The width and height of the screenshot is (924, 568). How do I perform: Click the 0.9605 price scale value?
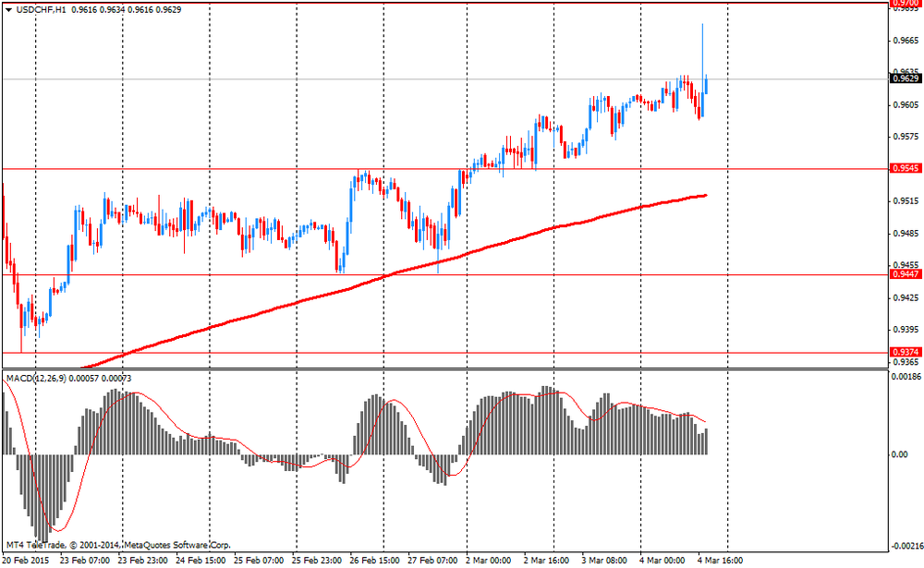pyautogui.click(x=906, y=105)
